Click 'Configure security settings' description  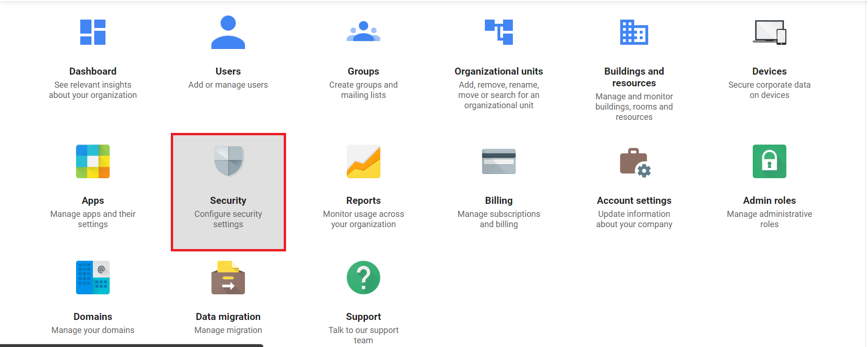pyautogui.click(x=228, y=219)
